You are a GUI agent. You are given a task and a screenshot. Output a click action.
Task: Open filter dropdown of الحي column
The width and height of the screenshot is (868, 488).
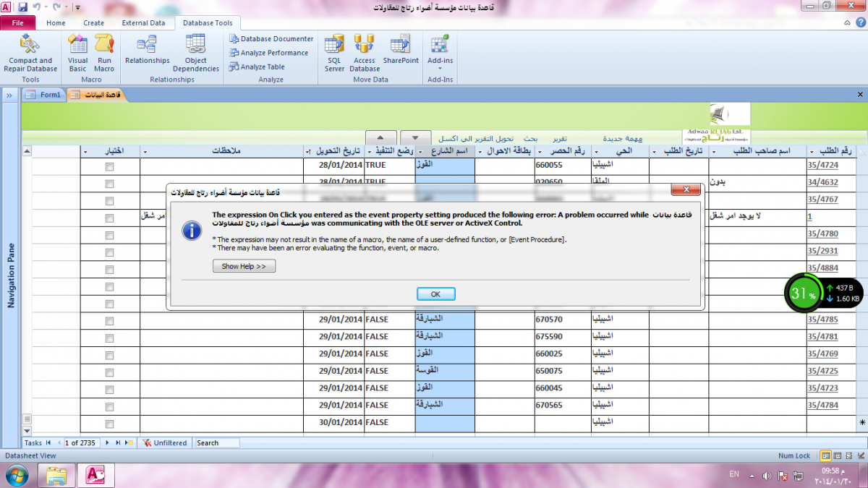coord(597,152)
